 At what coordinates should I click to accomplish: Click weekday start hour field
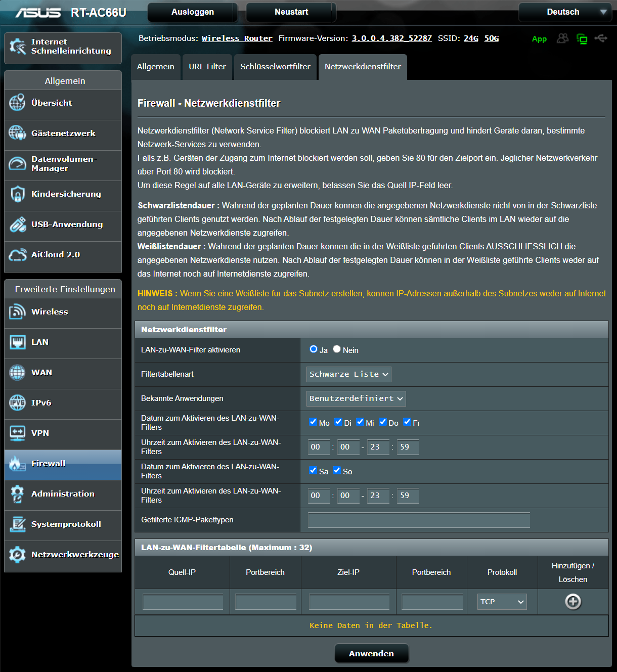319,447
